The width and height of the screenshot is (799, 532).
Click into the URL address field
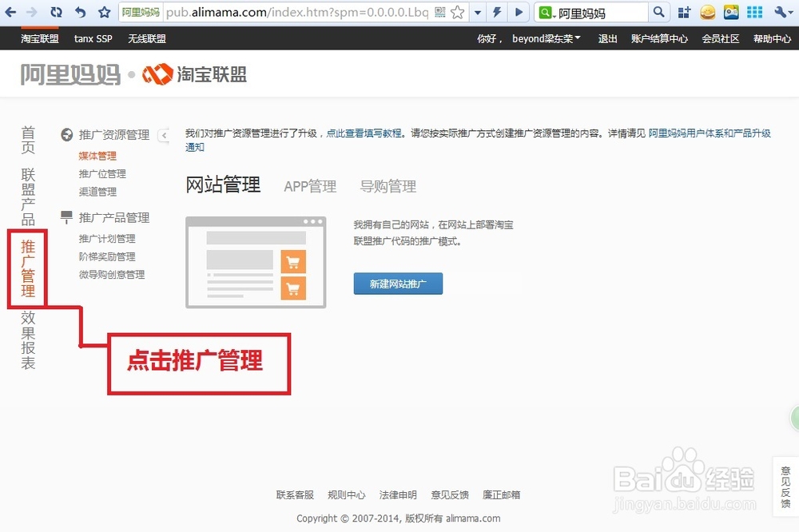pos(297,12)
